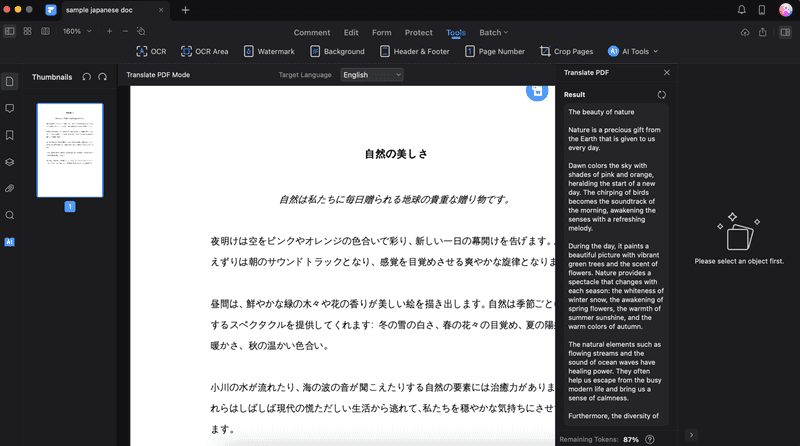Screen dimensions: 800x446
Task: Open the Background tool
Action: coord(337,52)
